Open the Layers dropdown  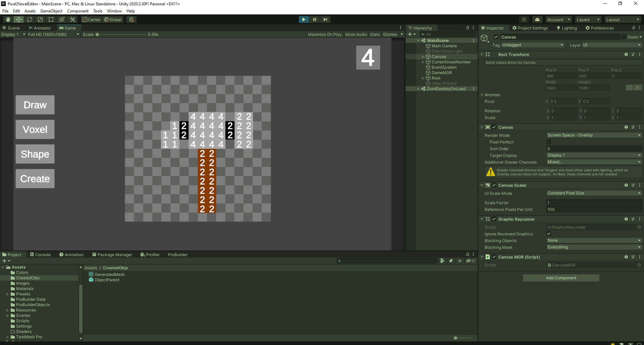pos(588,19)
